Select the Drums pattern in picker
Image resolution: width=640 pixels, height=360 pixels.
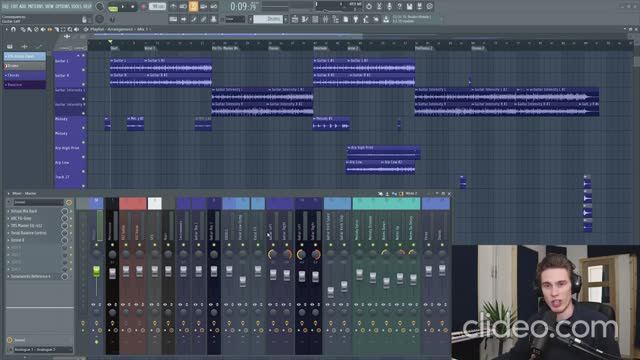point(25,66)
